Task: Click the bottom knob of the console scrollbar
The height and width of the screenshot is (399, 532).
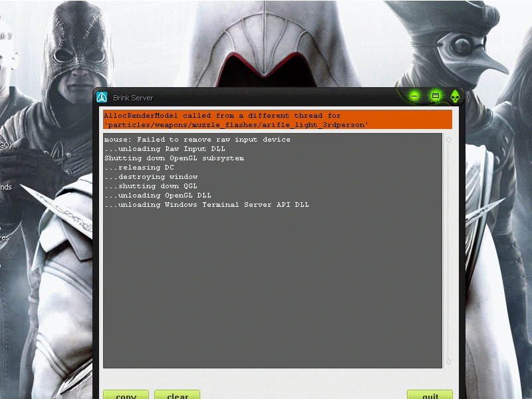Action: pos(449,362)
